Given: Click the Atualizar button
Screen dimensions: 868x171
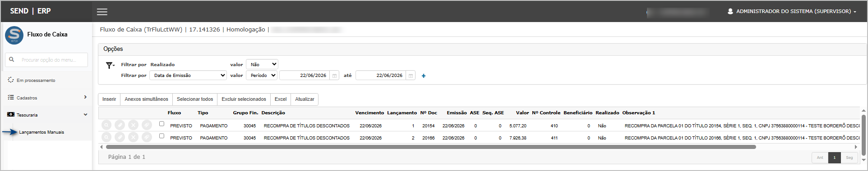Looking at the screenshot, I should [x=305, y=99].
